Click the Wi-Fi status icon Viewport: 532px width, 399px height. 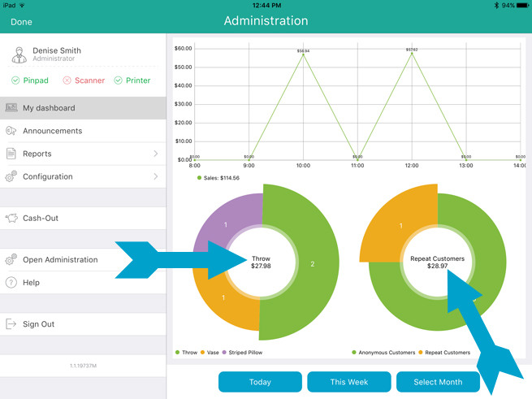pos(23,5)
